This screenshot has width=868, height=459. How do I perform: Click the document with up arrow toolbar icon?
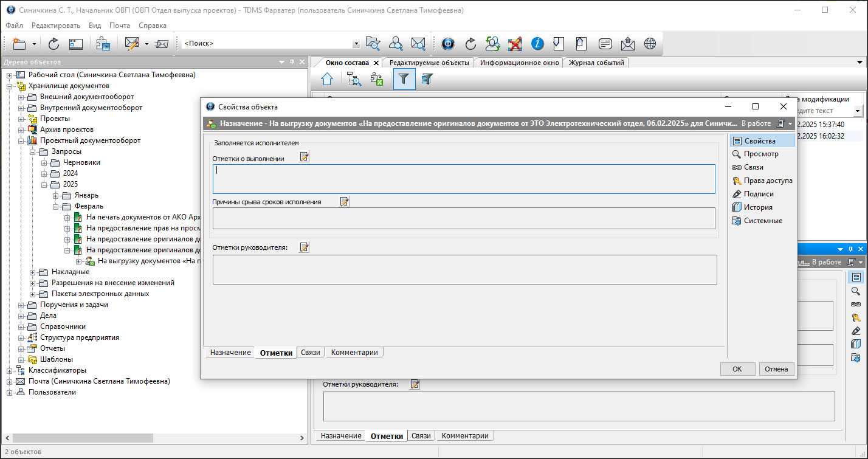click(x=582, y=44)
